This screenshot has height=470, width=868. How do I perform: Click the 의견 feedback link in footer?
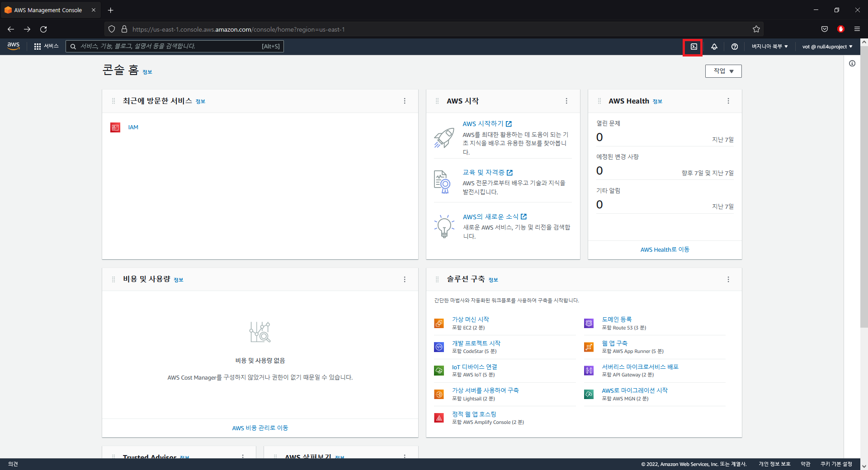[13, 464]
